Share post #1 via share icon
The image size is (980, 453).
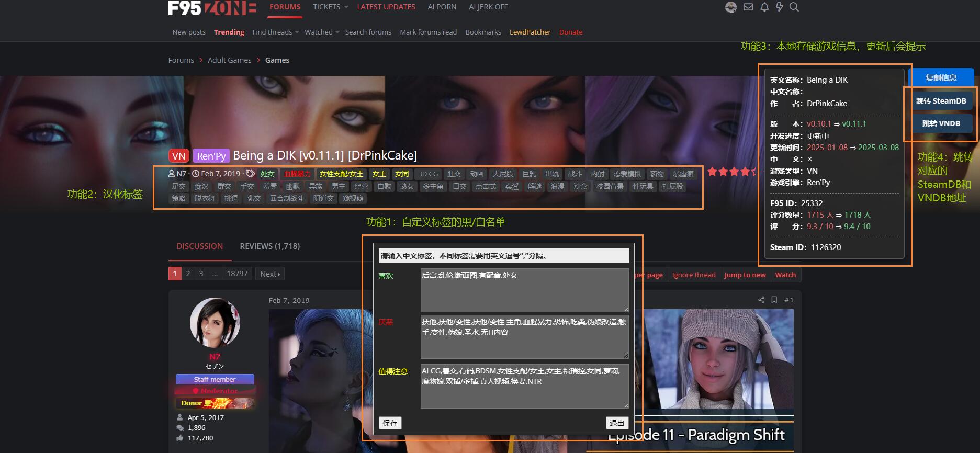[x=761, y=300]
